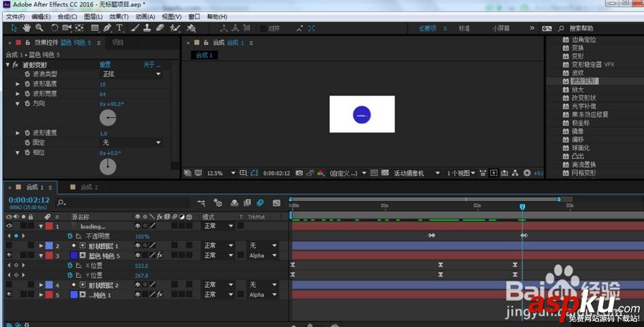The image size is (644, 327).
Task: Select the Zoom magnifier tool
Action: [39, 28]
